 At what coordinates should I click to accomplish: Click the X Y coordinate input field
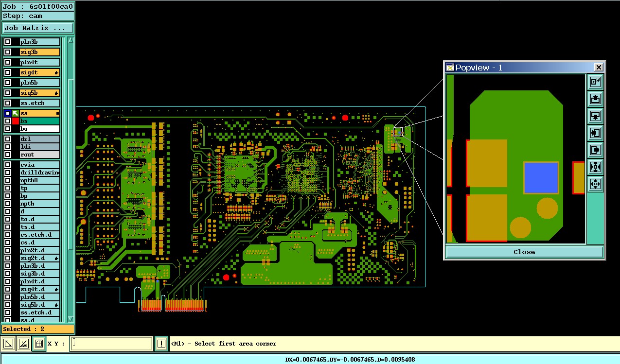(112, 344)
